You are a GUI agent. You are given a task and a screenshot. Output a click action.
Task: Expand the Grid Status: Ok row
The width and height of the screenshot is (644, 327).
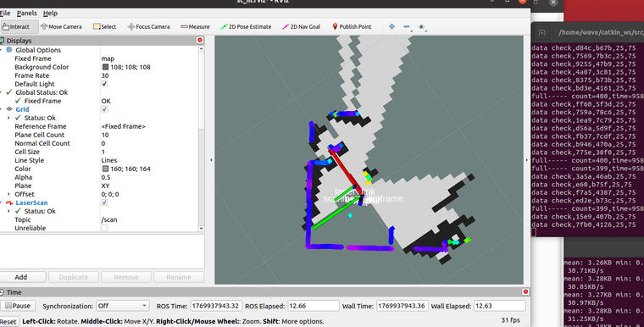8,118
